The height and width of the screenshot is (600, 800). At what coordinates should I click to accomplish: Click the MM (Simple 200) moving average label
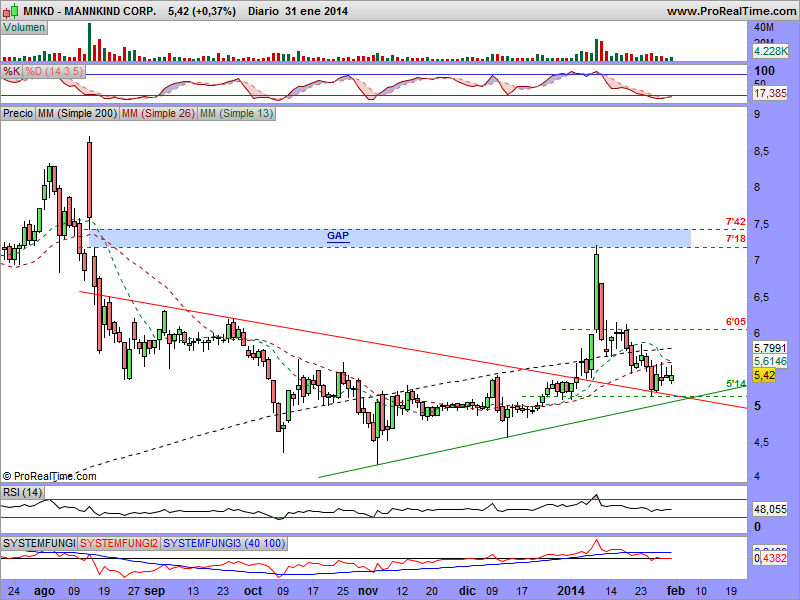point(78,113)
